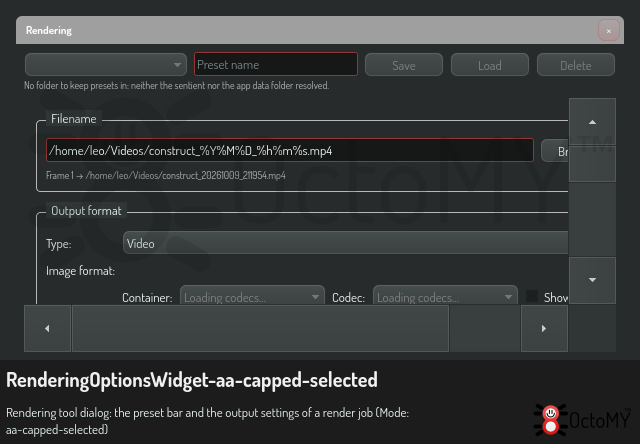Click the no presets folder warning message
This screenshot has height=444, width=640.
click(x=176, y=85)
